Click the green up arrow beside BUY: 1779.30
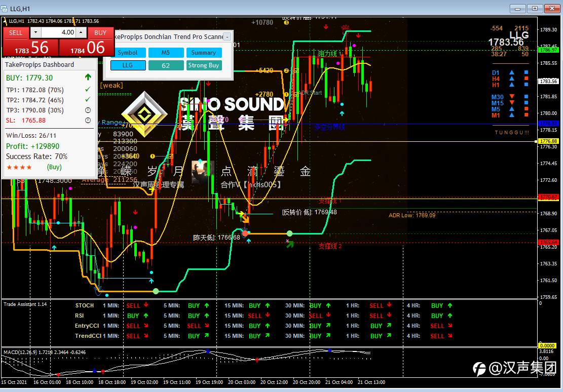Screen dimensions: 563x392 88,77
